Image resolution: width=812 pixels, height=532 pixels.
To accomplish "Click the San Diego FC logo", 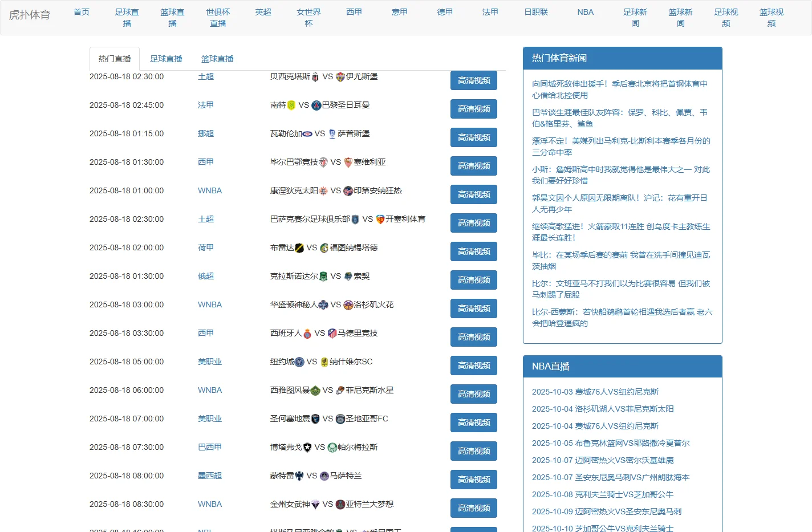I will click(340, 419).
